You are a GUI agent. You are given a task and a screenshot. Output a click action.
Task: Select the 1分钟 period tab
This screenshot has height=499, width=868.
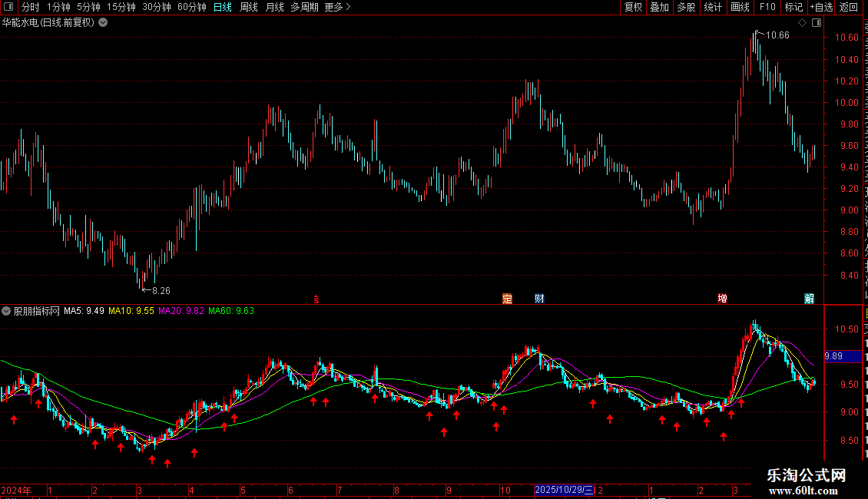[58, 7]
